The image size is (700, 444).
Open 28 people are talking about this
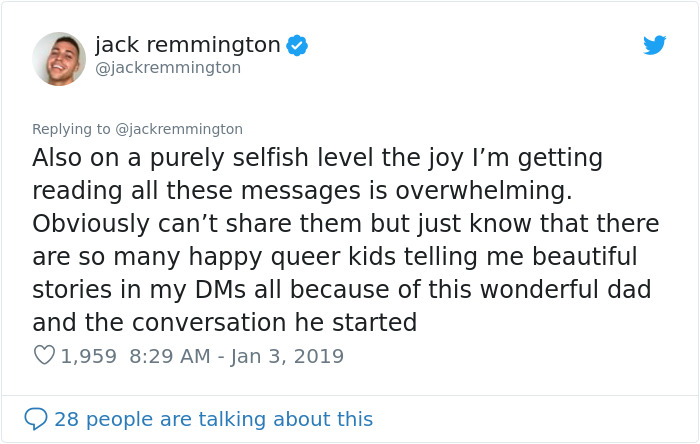point(213,418)
